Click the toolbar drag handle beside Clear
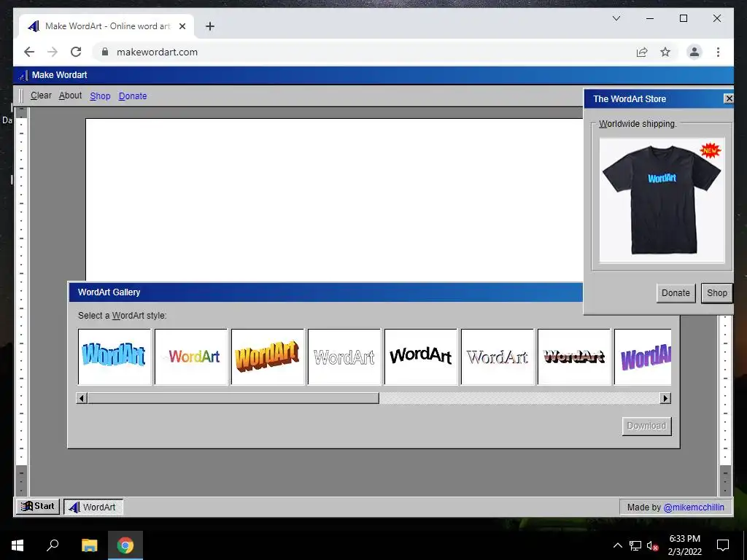This screenshot has width=747, height=560. [x=20, y=96]
